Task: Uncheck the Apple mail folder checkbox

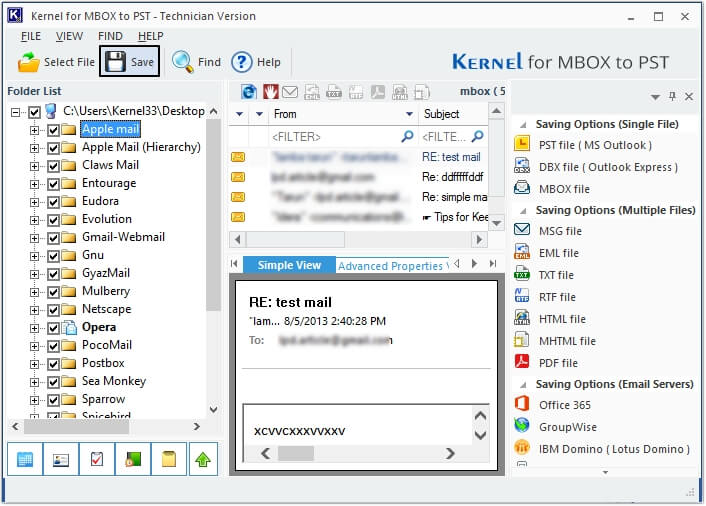Action: click(53, 130)
